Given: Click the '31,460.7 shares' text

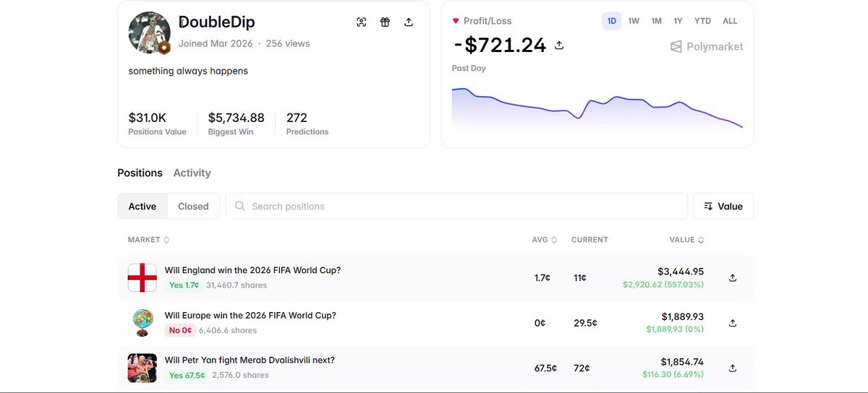Looking at the screenshot, I should point(237,285).
